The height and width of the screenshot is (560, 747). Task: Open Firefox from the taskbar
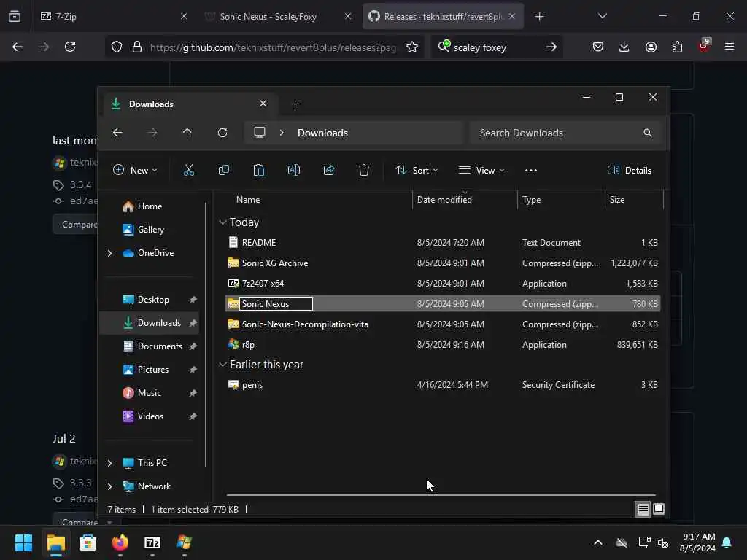click(x=120, y=542)
